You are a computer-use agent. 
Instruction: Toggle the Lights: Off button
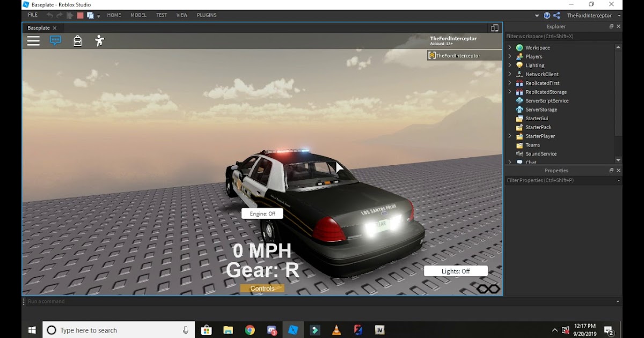456,271
